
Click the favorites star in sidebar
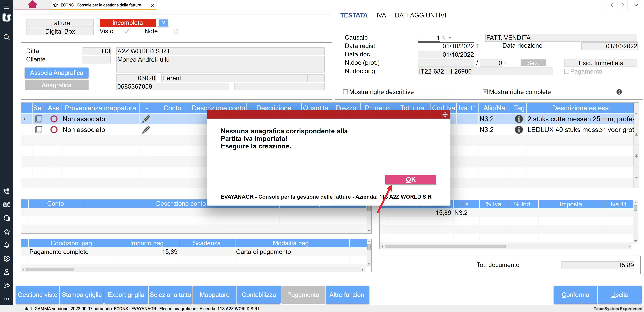(7, 232)
